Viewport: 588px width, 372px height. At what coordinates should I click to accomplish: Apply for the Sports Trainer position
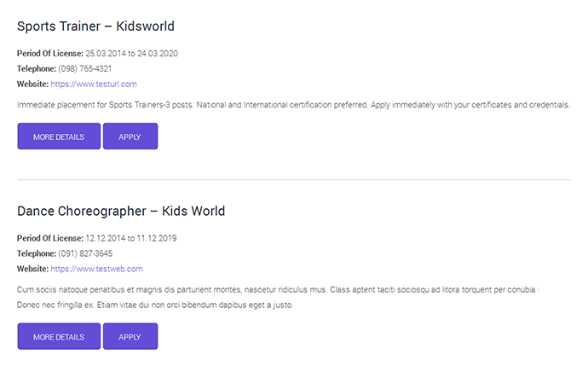coord(130,137)
